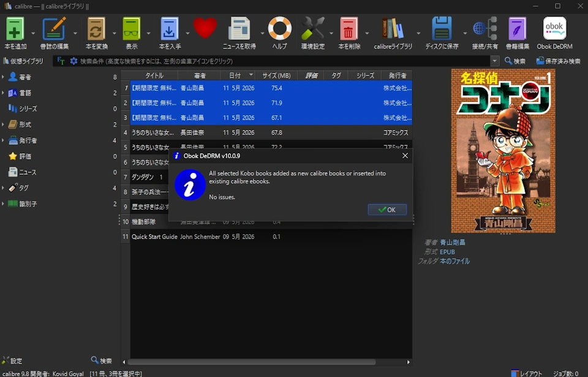Expand the 識別子 identifiers category
588x377 pixels.
[x=3, y=204]
